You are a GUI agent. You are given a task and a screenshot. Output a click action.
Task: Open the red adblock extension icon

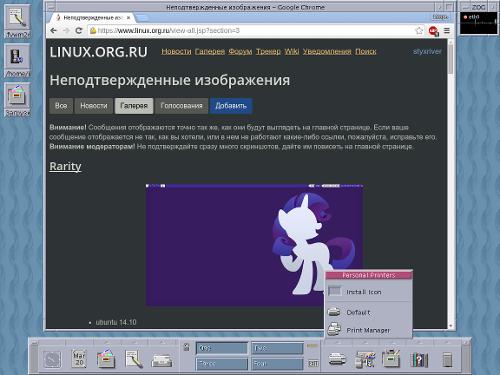point(433,31)
